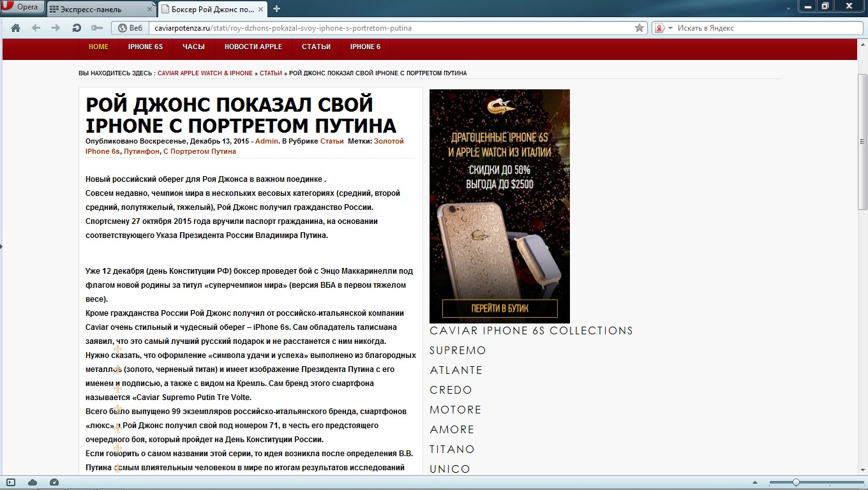Image resolution: width=868 pixels, height=490 pixels.
Task: Open the Opera main menu button
Action: tap(22, 7)
